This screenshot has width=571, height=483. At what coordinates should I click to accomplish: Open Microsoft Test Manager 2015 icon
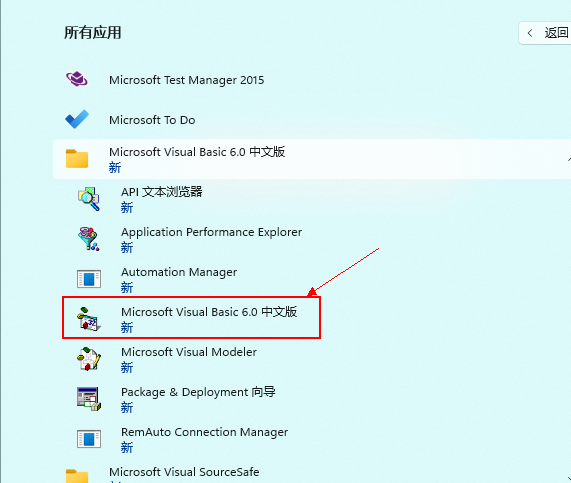(x=77, y=79)
